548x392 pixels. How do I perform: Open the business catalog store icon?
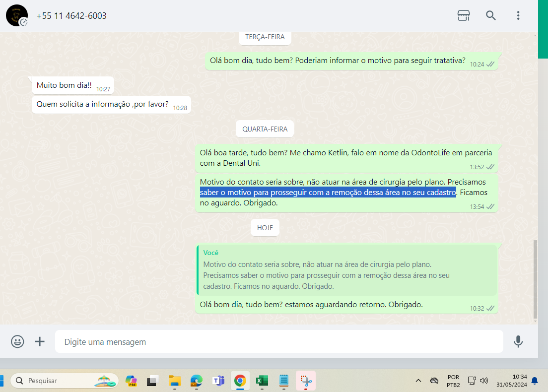click(x=464, y=15)
